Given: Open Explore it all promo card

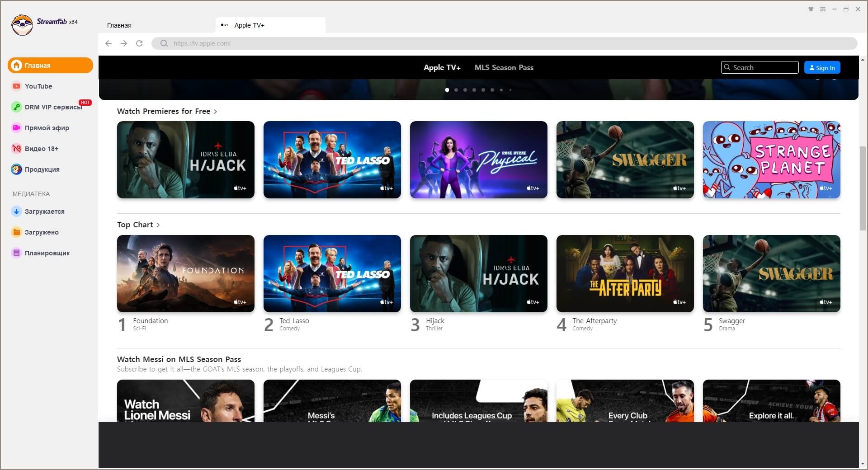Looking at the screenshot, I should pyautogui.click(x=772, y=401).
